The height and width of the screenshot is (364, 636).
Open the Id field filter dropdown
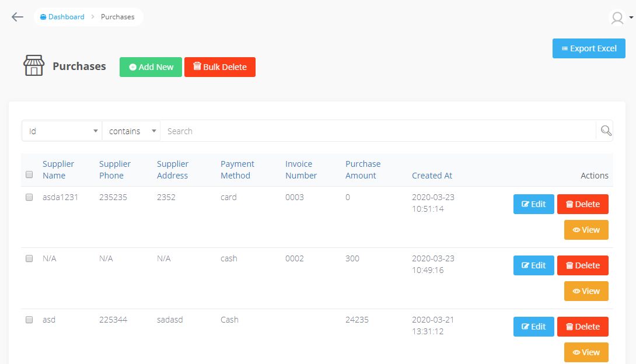pyautogui.click(x=62, y=131)
